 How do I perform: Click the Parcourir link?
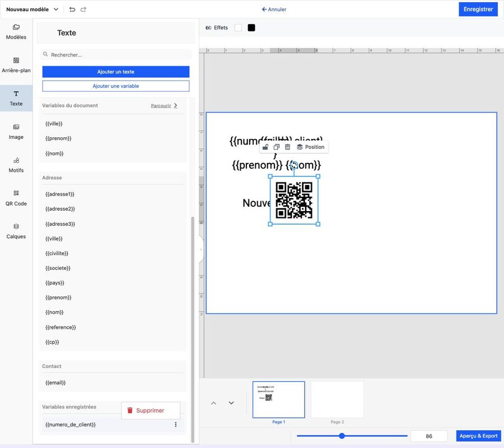click(161, 105)
